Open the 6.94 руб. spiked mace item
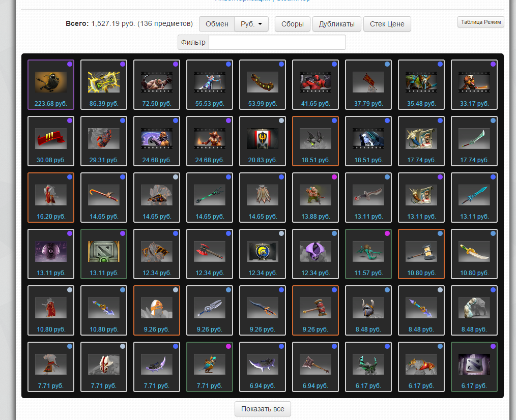This screenshot has width=516, height=420. pyautogui.click(x=316, y=367)
